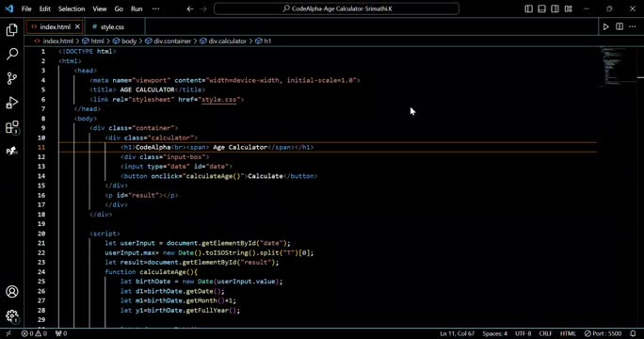
Task: Split the editor right
Action: (x=620, y=26)
